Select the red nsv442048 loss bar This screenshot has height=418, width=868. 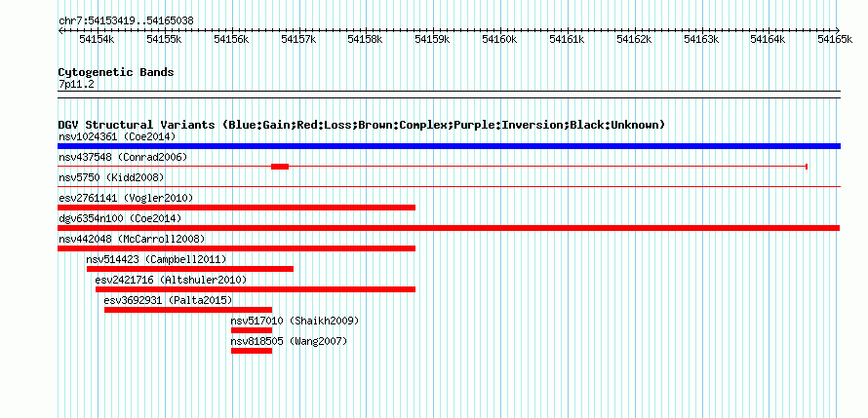(x=236, y=248)
